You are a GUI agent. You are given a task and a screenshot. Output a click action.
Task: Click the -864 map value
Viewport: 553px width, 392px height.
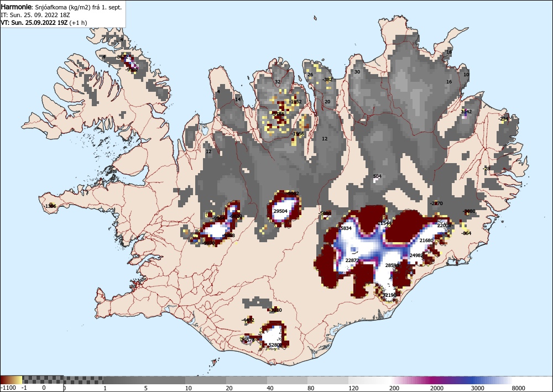pos(466,233)
